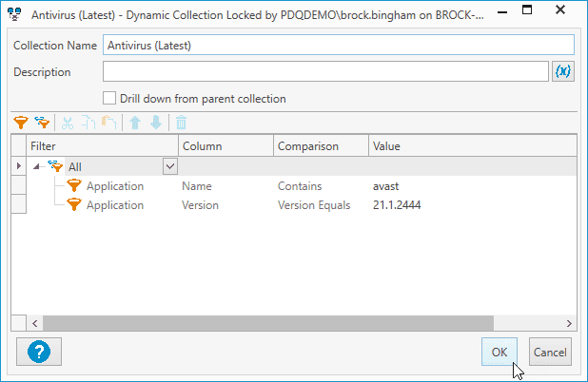Confirm with the OK button
Viewport: 588px width, 382px height.
(x=500, y=352)
